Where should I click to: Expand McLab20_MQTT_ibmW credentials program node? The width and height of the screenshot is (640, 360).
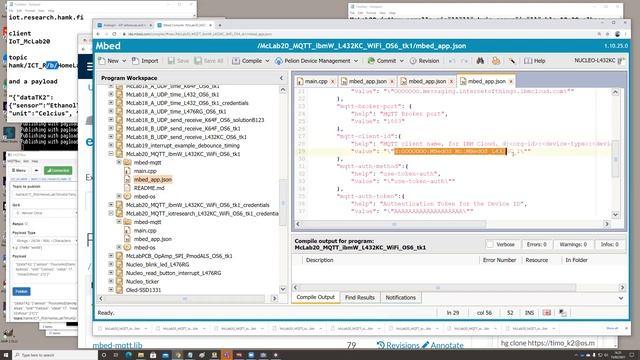(x=111, y=205)
